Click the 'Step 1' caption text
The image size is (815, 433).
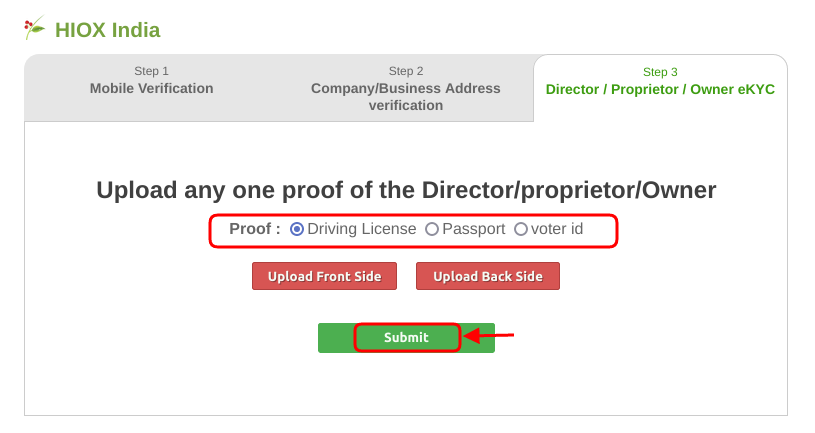[x=151, y=71]
